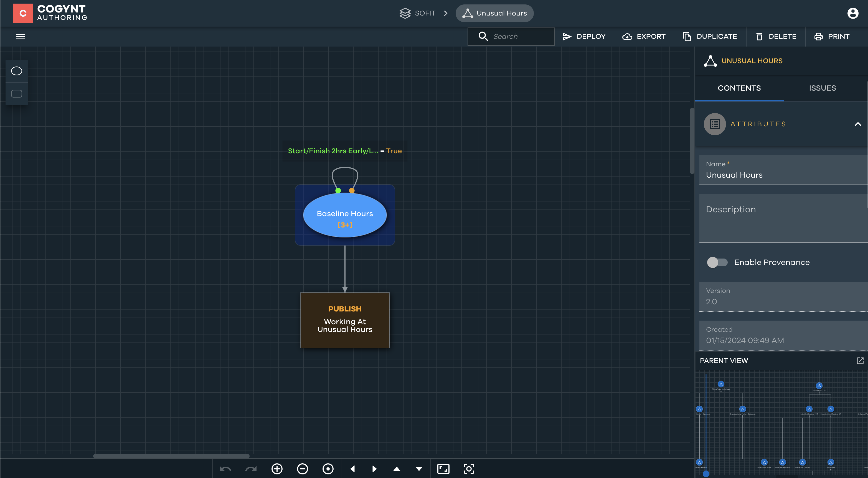Viewport: 868px width, 478px height.
Task: Click the Name input field
Action: tap(782, 175)
